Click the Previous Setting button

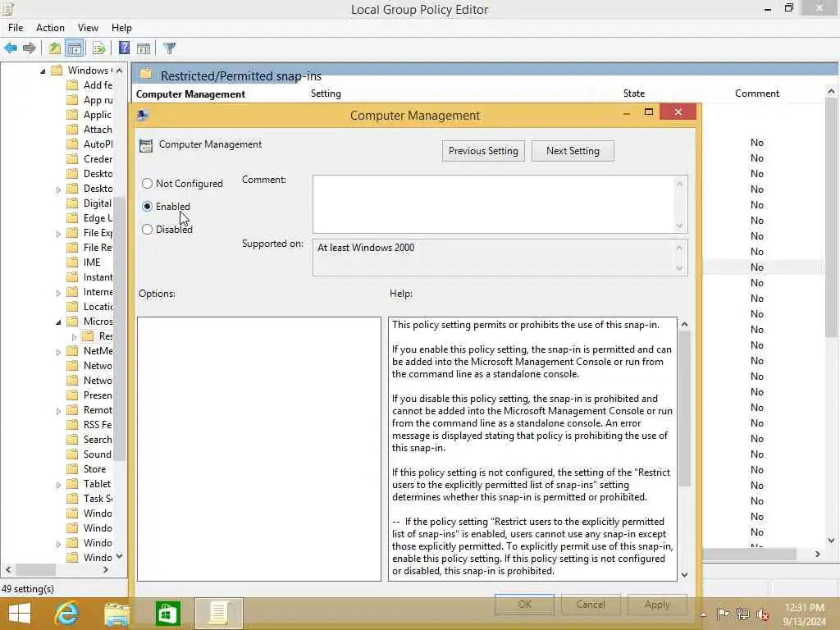[x=483, y=151]
